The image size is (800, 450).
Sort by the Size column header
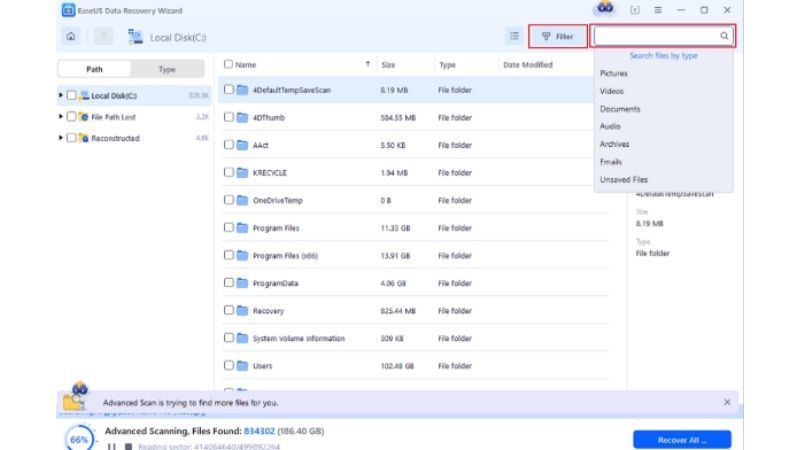tap(388, 65)
